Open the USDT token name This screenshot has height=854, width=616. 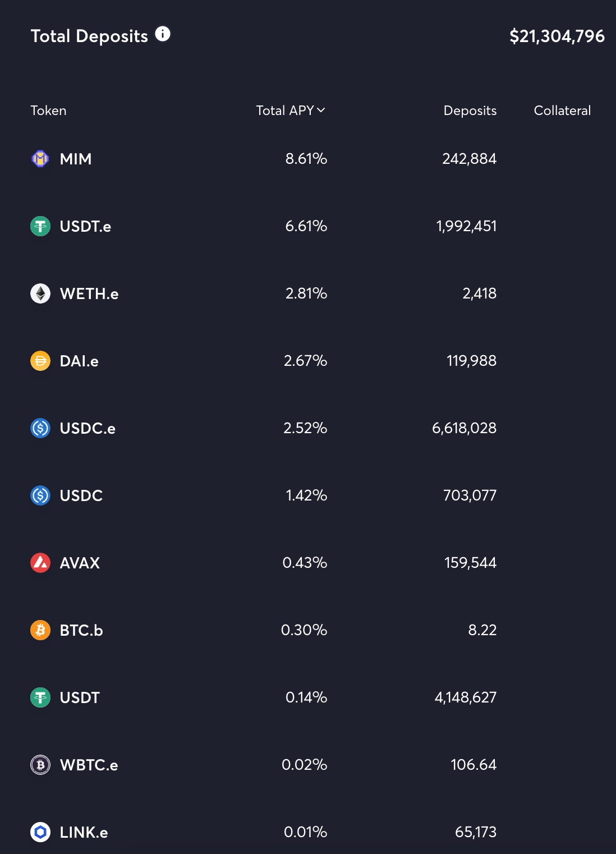pos(80,697)
